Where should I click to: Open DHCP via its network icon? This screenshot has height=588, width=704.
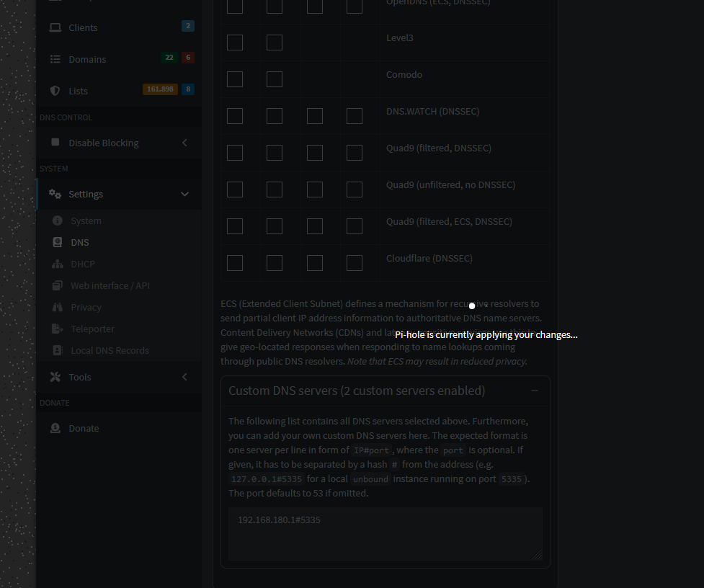(58, 264)
